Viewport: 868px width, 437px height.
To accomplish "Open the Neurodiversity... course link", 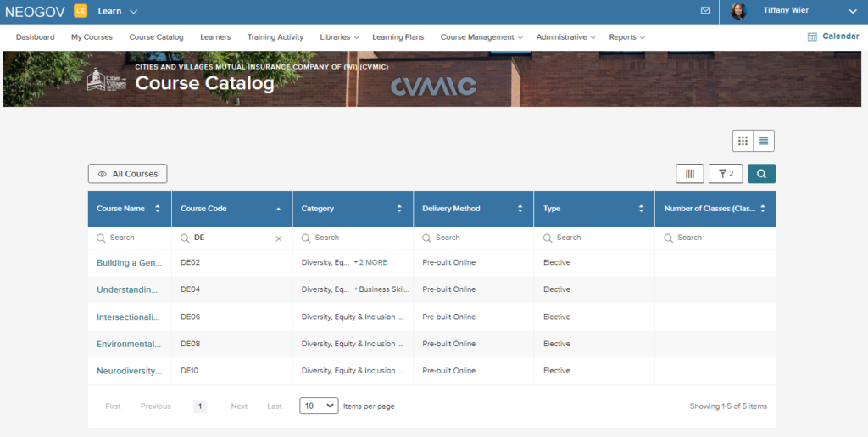I will tap(129, 371).
